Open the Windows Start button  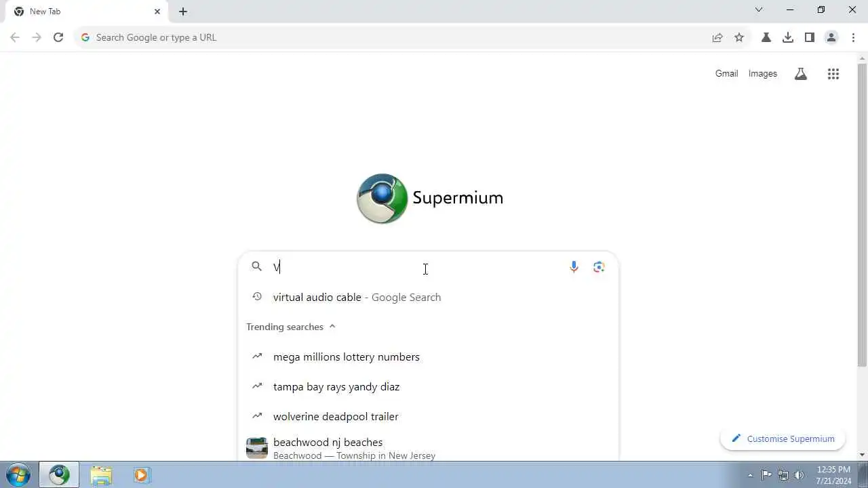18,474
